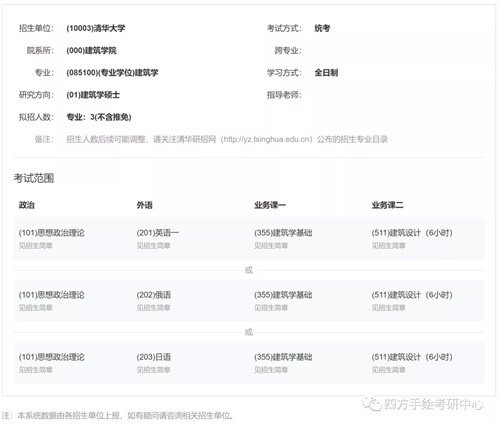Open 见招生简章 under (202)俄语

[153, 308]
